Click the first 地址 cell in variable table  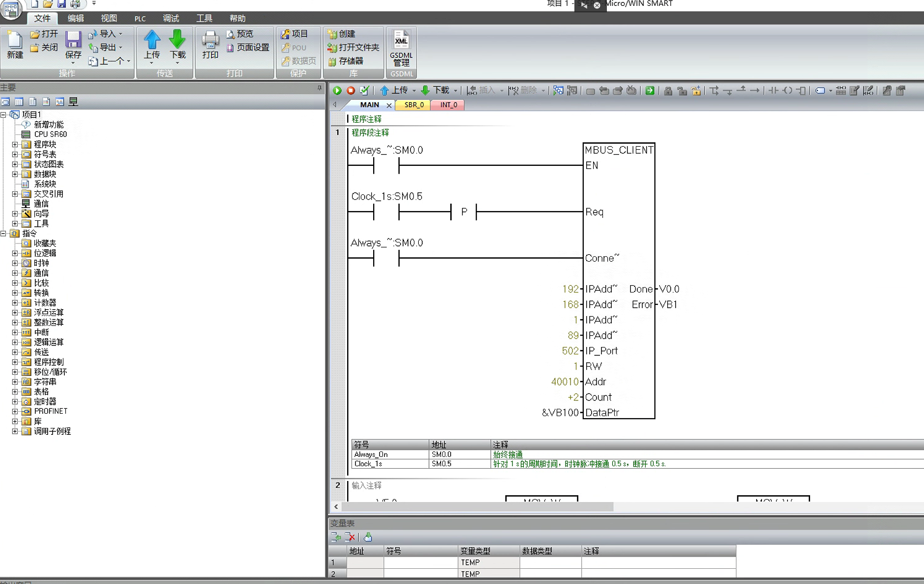click(x=365, y=562)
